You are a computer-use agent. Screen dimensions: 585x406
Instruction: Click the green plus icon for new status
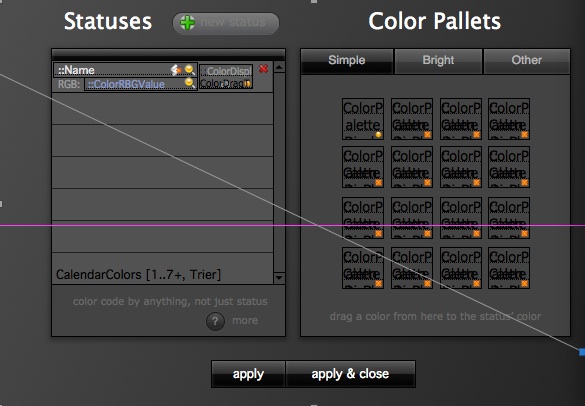click(187, 23)
